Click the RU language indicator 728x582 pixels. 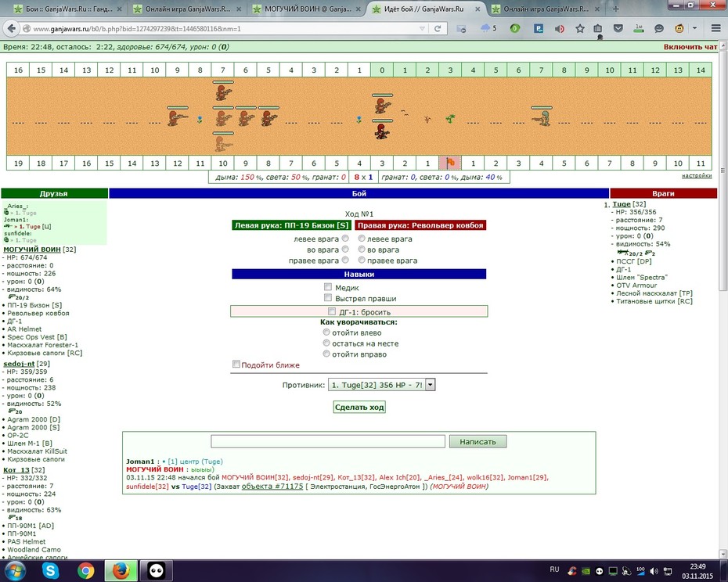click(x=554, y=569)
